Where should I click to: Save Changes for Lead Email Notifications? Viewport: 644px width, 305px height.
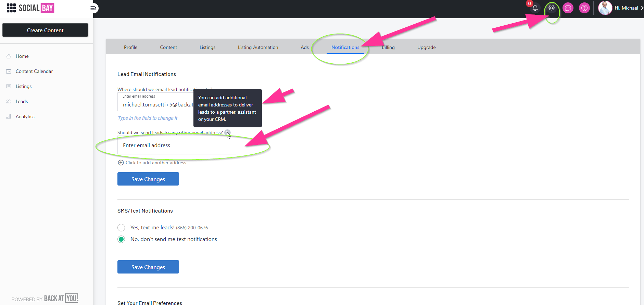(x=148, y=179)
